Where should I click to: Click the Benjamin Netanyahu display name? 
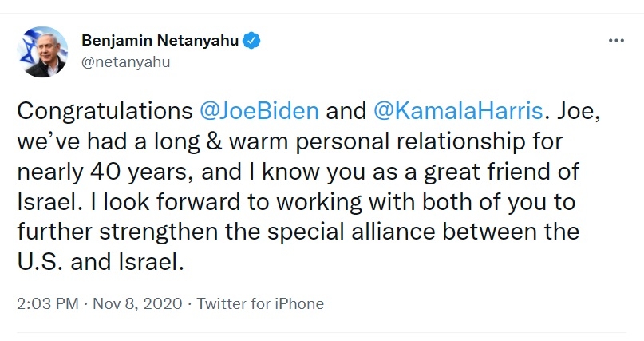click(x=161, y=41)
